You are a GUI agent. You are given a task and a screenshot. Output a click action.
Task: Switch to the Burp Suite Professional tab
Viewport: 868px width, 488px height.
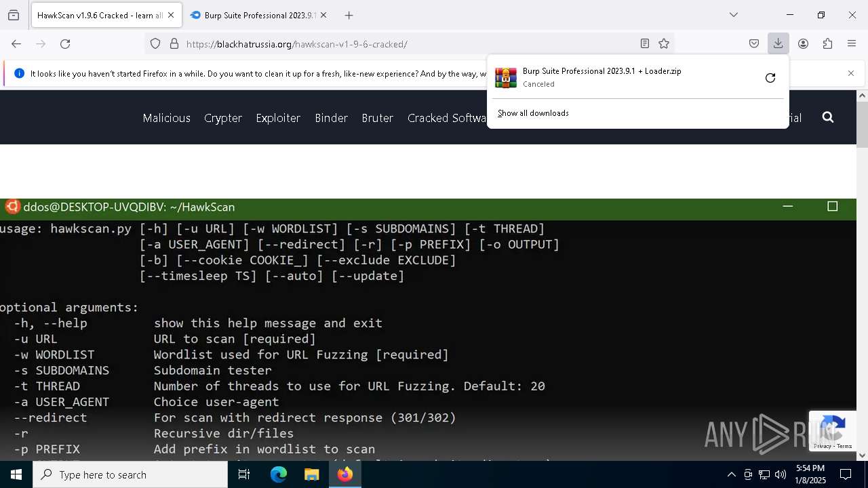click(260, 15)
